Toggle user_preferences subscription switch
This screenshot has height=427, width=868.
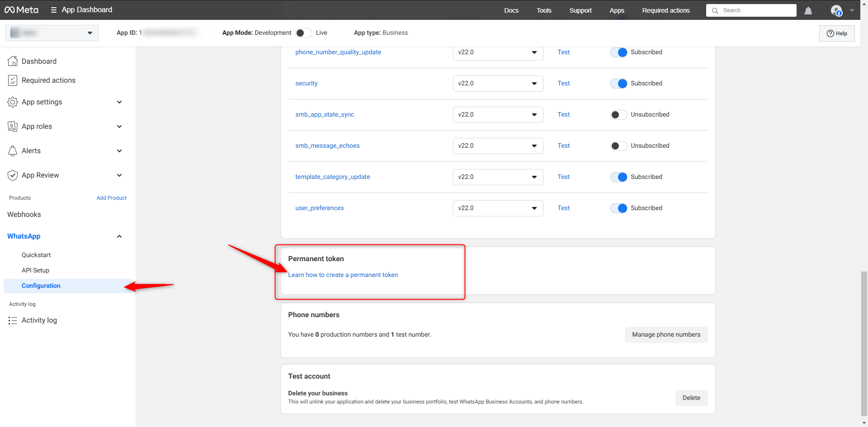click(x=618, y=208)
